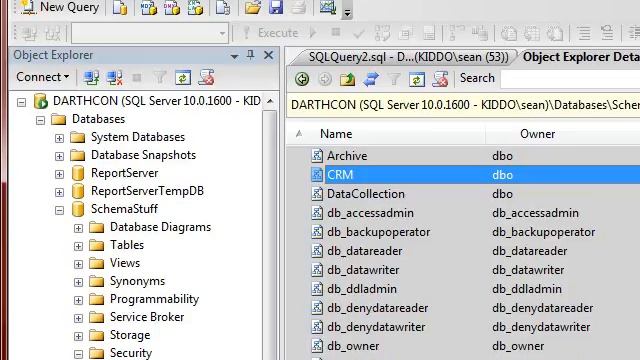Viewport: 640px width, 360px height.
Task: Click the Back arrow in Object Explorer Details
Action: [302, 79]
